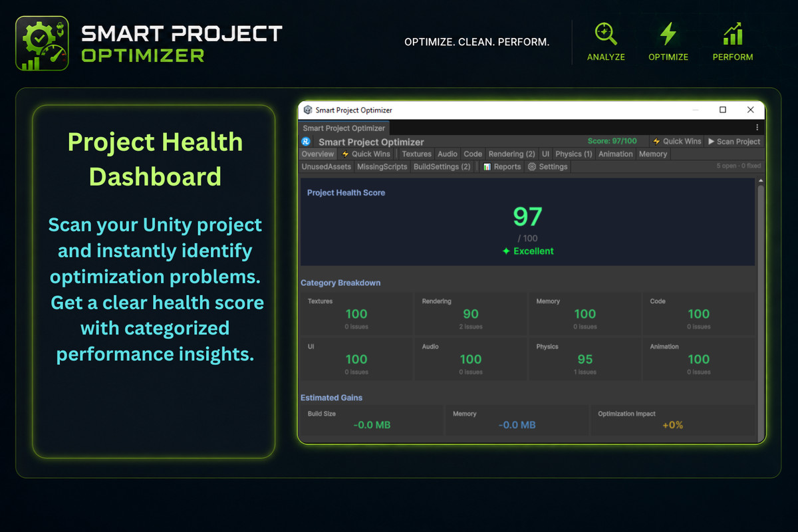Click the Memory estimated gain card
This screenshot has height=532, width=798.
pos(517,420)
